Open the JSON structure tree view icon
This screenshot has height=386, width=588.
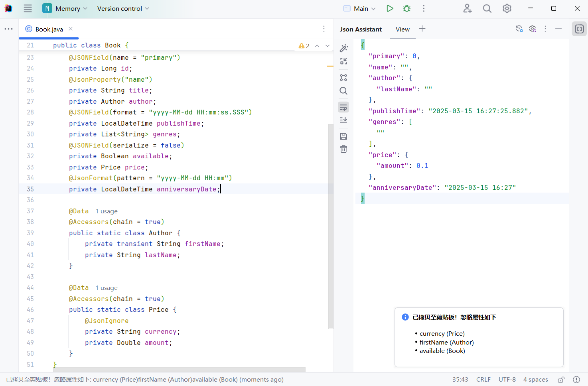343,78
